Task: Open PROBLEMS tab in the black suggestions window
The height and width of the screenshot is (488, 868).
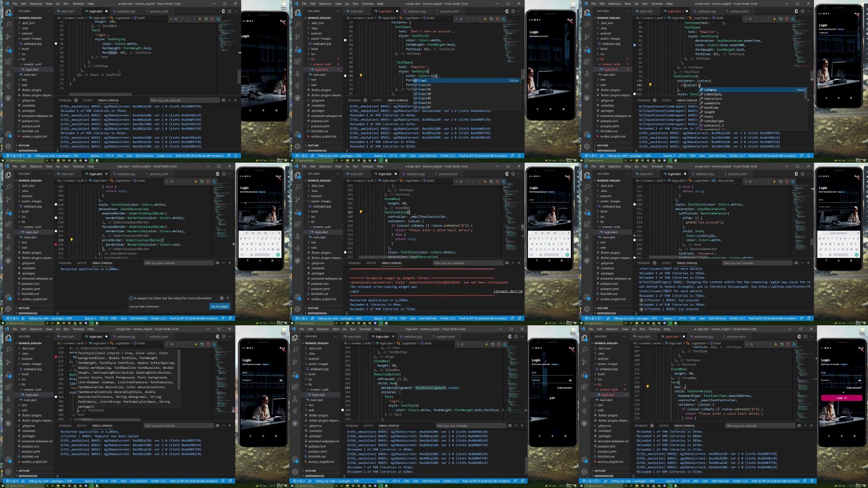Action: point(354,100)
